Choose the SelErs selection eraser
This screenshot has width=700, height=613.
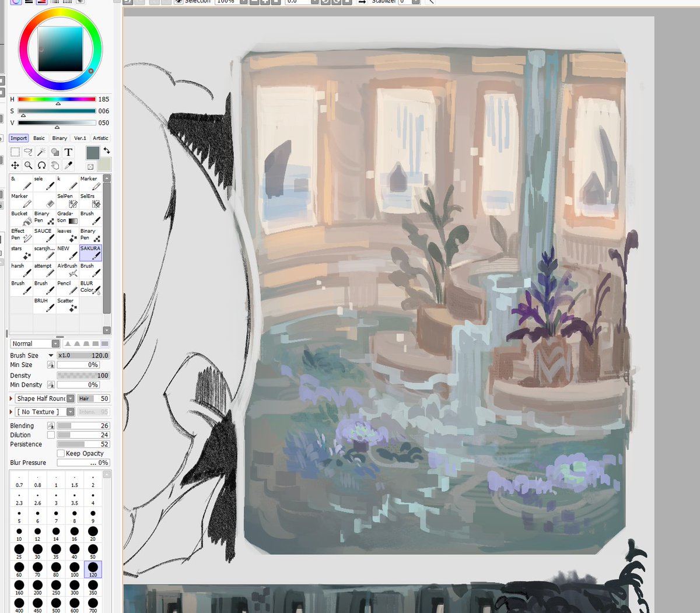(91, 200)
